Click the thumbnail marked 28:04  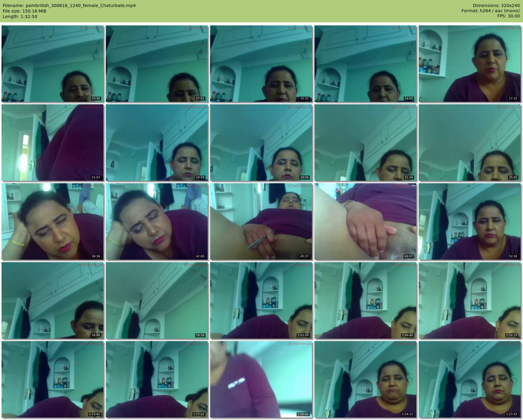tap(261, 143)
